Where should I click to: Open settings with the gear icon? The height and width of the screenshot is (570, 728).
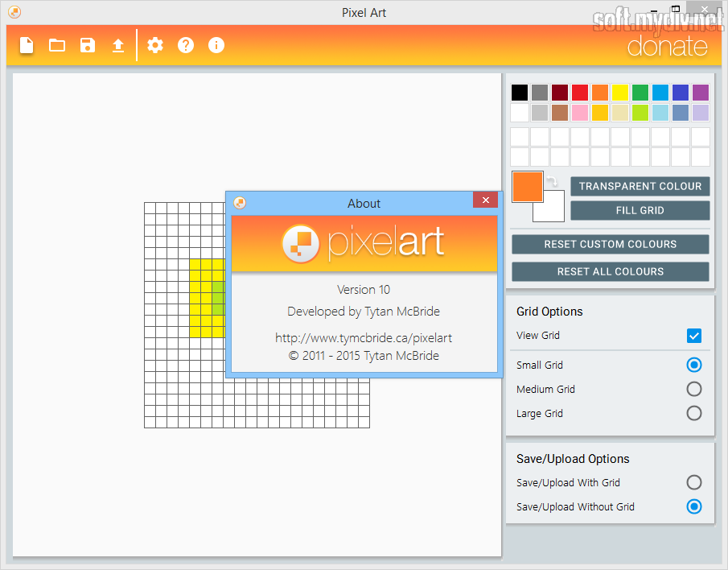(x=155, y=45)
